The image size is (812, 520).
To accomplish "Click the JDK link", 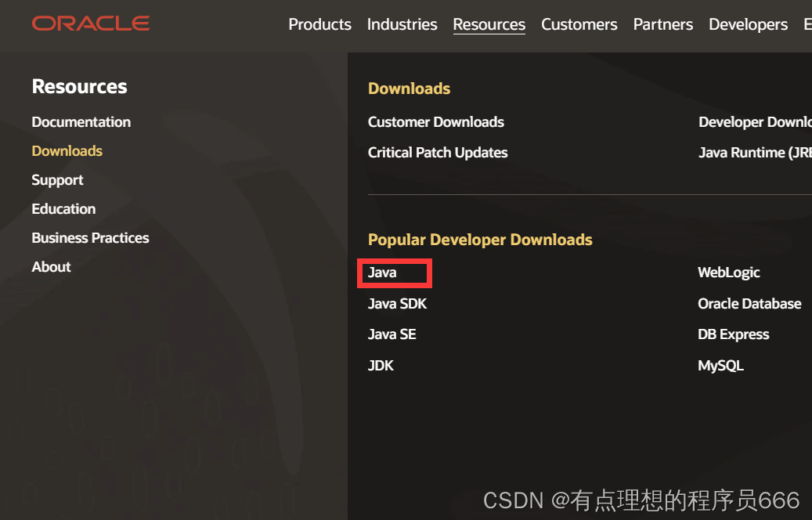I will (381, 366).
